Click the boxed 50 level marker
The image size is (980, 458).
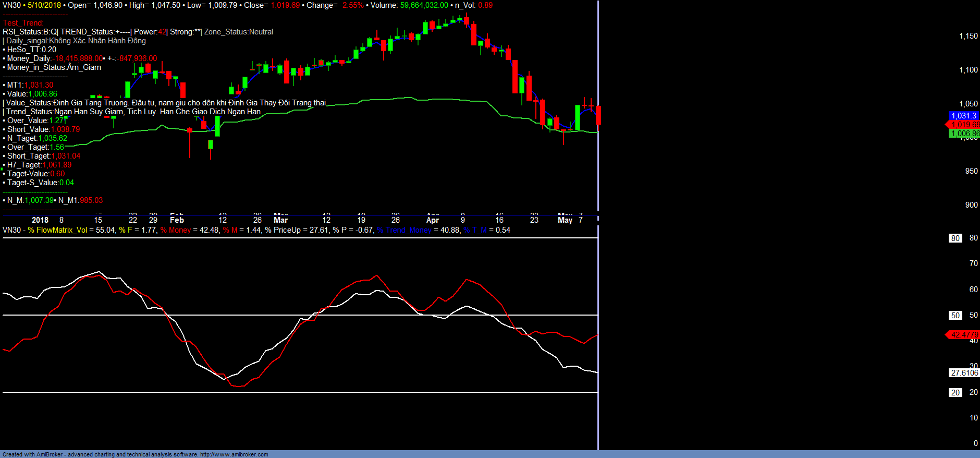tap(955, 316)
